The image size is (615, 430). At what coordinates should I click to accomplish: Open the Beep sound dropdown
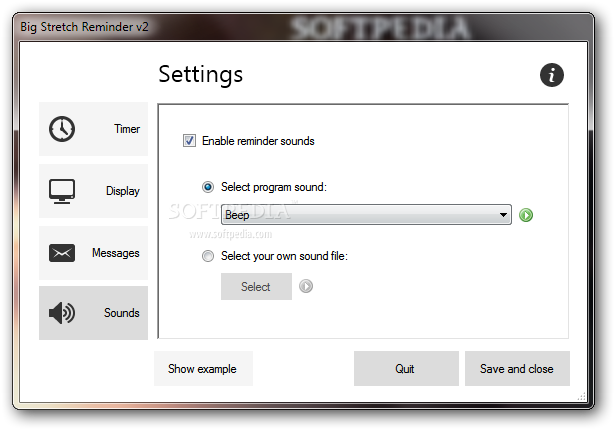tap(366, 215)
